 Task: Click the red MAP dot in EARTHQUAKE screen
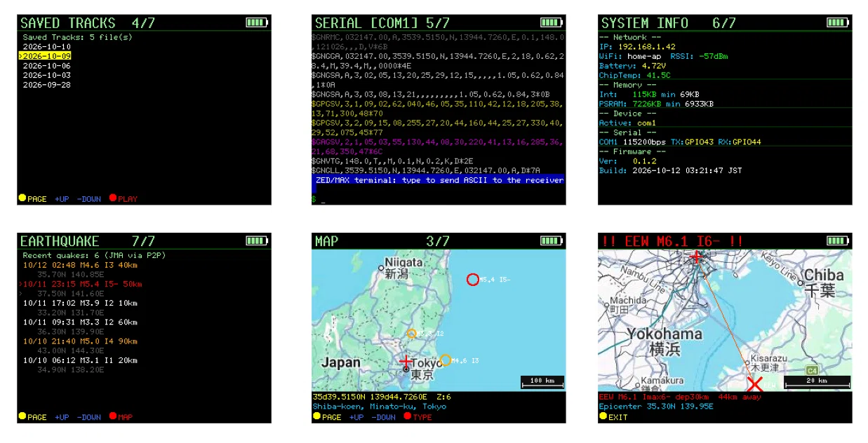(112, 416)
